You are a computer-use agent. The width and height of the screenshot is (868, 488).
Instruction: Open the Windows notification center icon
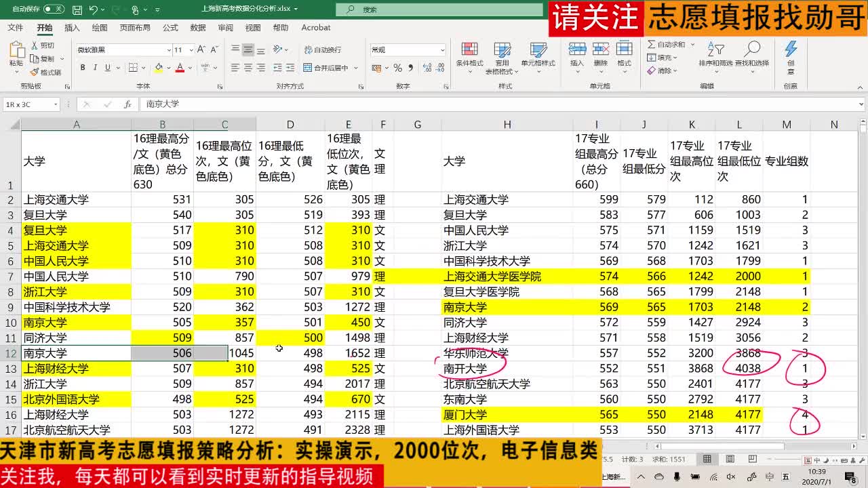click(x=851, y=477)
